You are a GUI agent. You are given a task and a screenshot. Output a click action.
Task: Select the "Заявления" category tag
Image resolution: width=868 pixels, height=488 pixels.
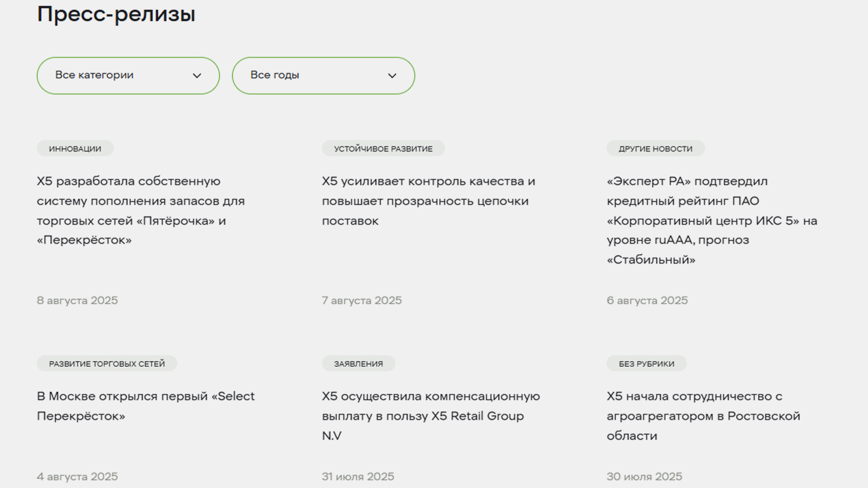coord(358,363)
